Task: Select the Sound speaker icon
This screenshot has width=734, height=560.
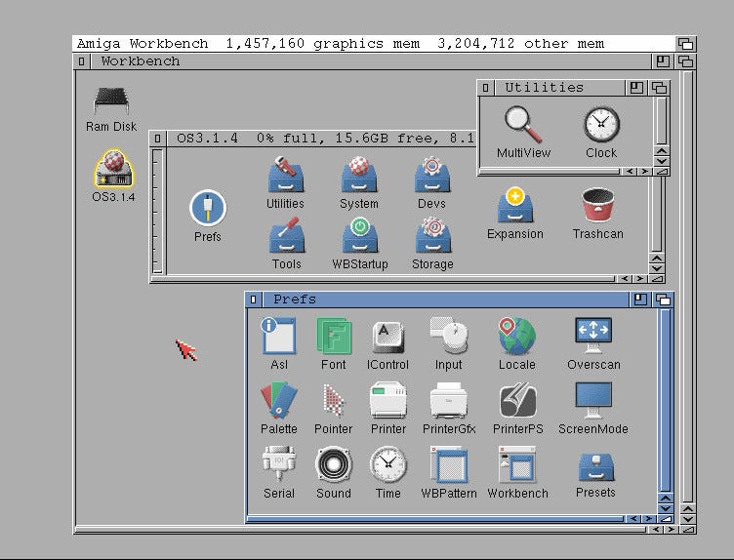Action: tap(333, 464)
